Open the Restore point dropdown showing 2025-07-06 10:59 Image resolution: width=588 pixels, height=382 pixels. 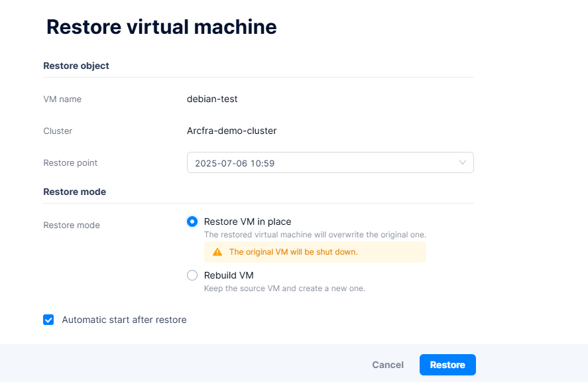(329, 162)
